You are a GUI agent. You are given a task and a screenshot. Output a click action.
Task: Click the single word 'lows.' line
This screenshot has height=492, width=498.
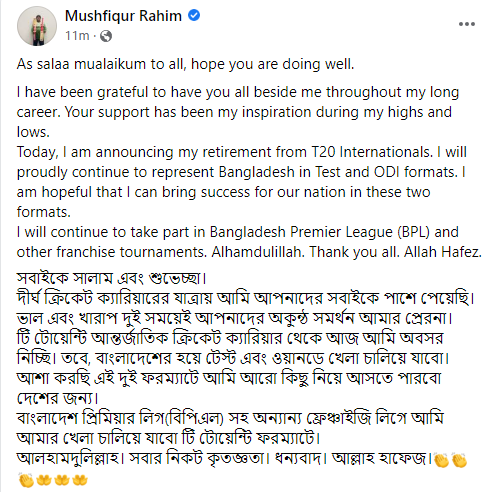(33, 132)
